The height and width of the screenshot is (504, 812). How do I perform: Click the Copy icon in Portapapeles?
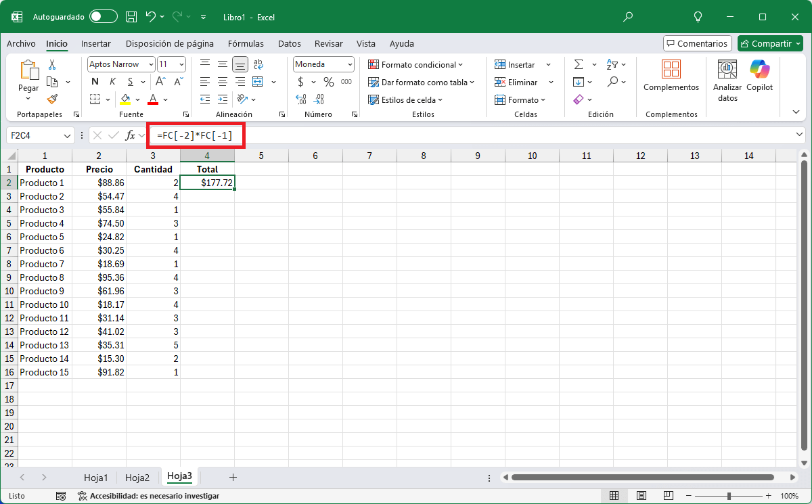(52, 82)
